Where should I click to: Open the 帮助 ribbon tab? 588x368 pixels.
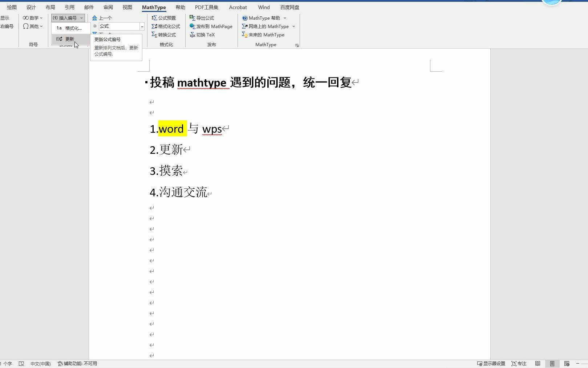181,7
